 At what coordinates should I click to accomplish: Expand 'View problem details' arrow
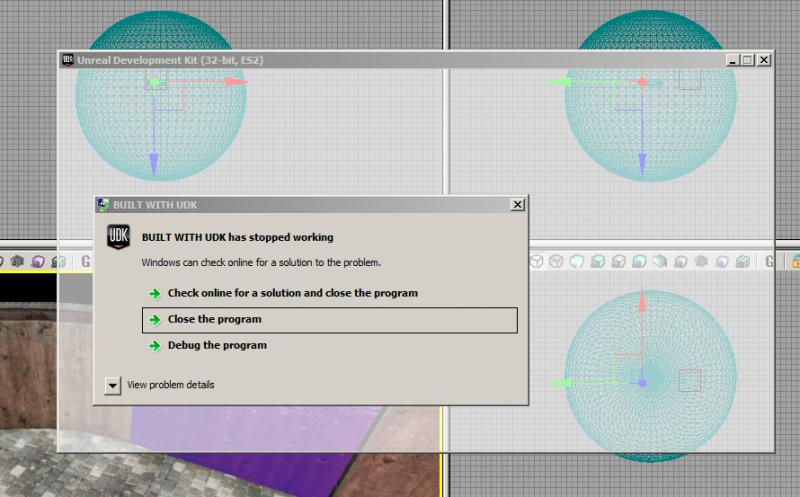tap(113, 386)
